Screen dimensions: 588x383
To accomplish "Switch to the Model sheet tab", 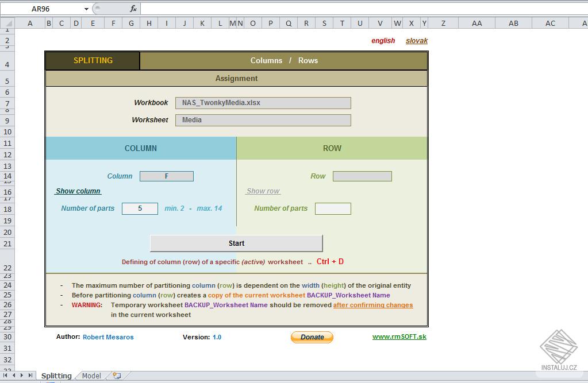I will click(x=91, y=376).
